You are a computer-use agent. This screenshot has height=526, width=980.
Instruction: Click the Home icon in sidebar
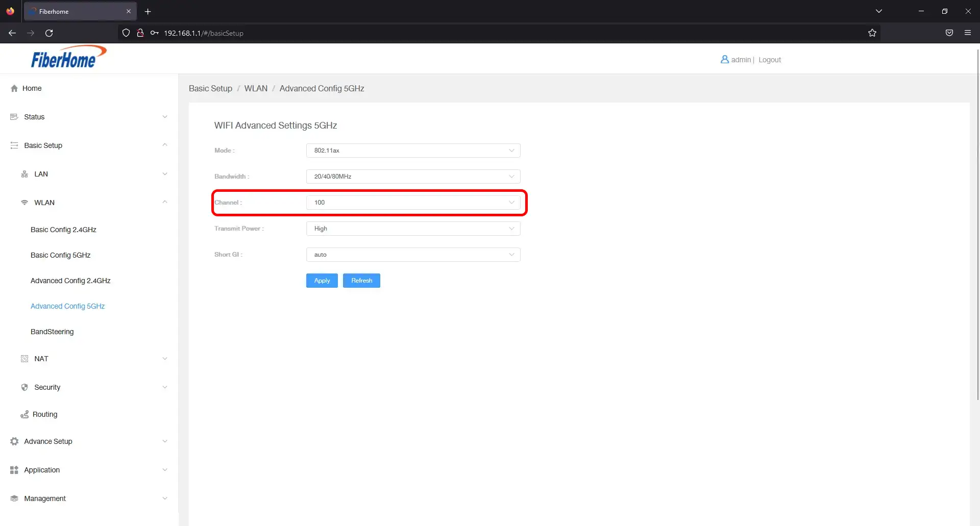click(14, 88)
